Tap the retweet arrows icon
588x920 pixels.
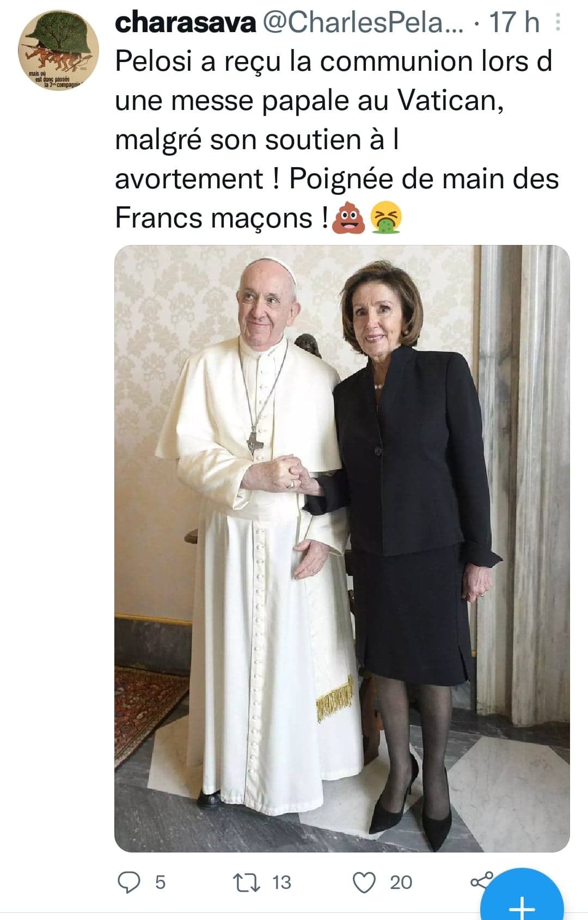[247, 882]
